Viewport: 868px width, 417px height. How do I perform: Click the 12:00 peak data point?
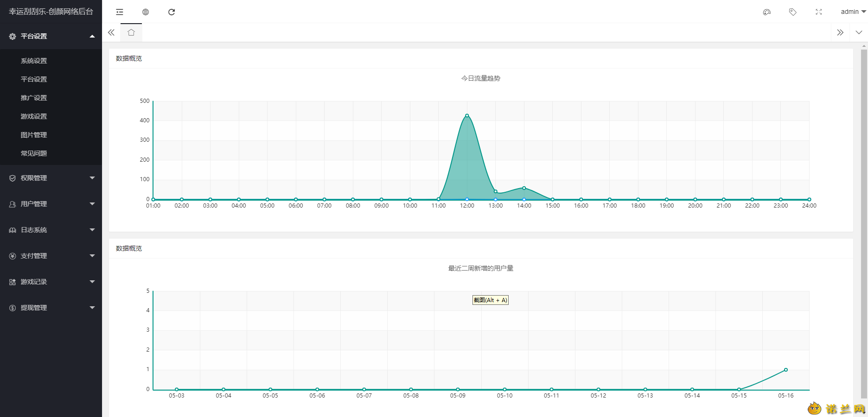467,115
